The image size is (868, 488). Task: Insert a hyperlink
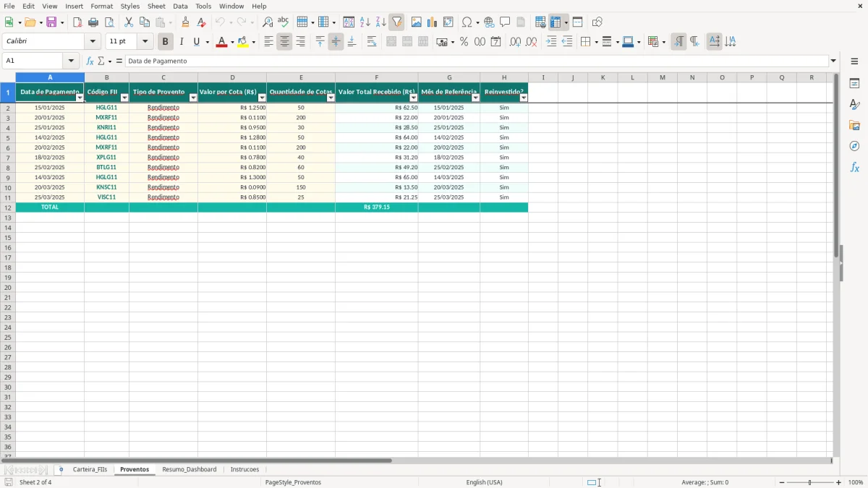[x=490, y=22]
